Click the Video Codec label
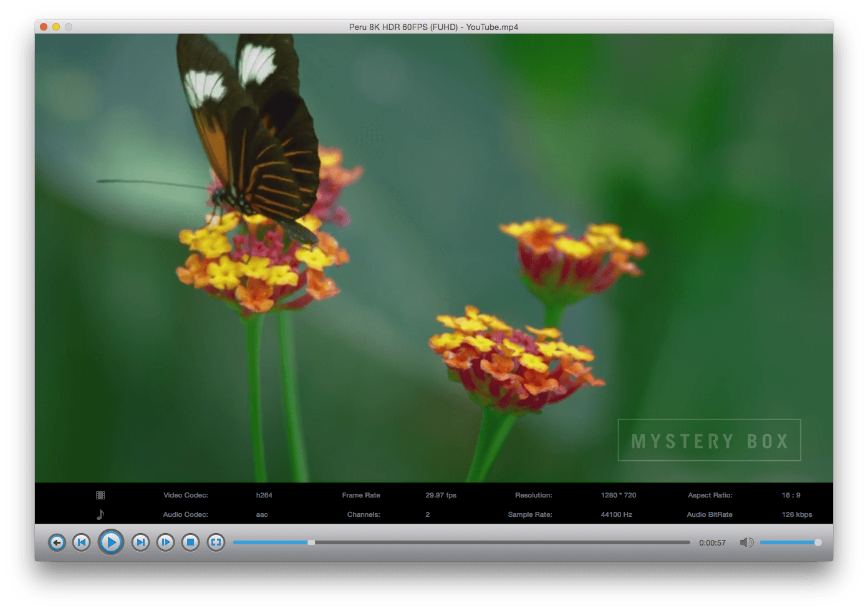This screenshot has height=611, width=868. click(186, 495)
